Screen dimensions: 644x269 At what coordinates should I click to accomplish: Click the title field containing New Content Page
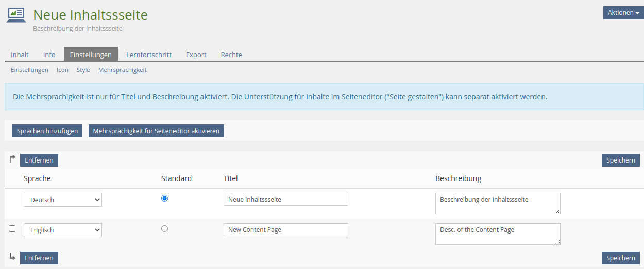pyautogui.click(x=286, y=230)
